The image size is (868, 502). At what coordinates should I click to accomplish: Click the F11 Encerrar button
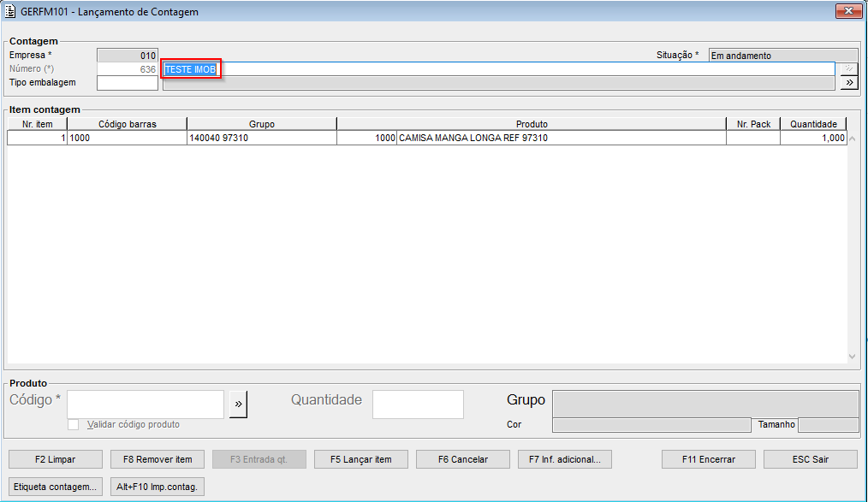click(x=709, y=459)
